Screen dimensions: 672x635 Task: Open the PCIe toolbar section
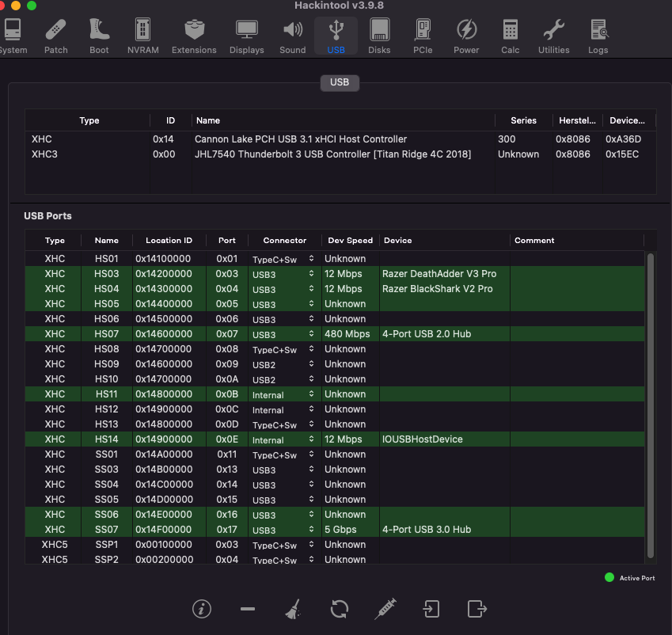tap(423, 36)
